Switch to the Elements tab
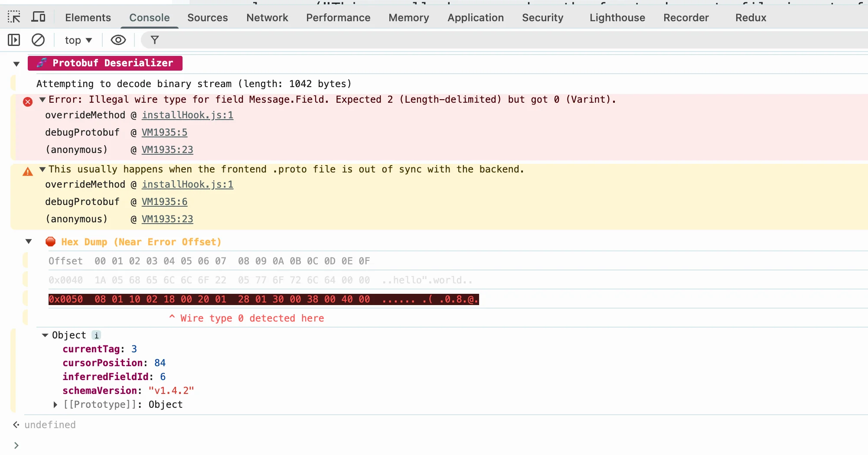 tap(88, 18)
